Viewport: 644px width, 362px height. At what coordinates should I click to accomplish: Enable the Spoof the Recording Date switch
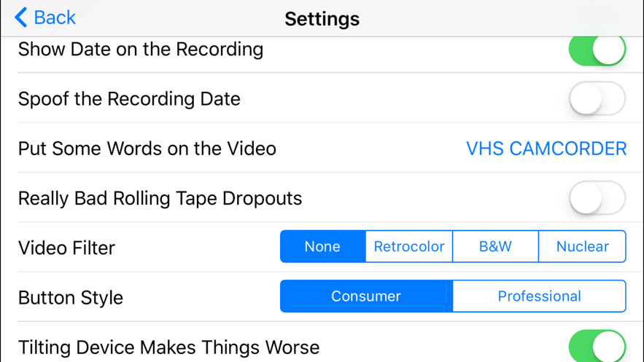pyautogui.click(x=597, y=99)
